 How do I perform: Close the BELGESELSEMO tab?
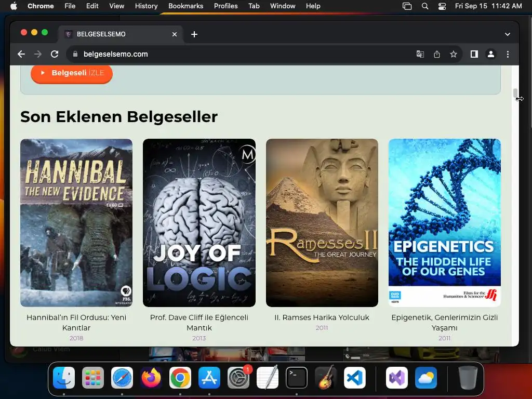175,34
